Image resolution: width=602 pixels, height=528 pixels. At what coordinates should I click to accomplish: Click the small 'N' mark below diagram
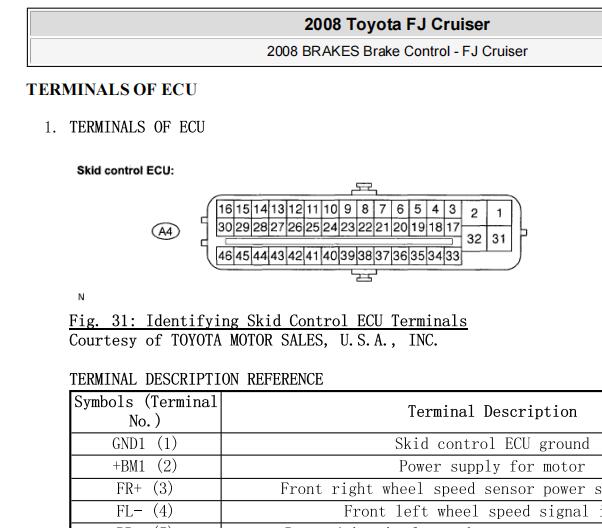[81, 297]
